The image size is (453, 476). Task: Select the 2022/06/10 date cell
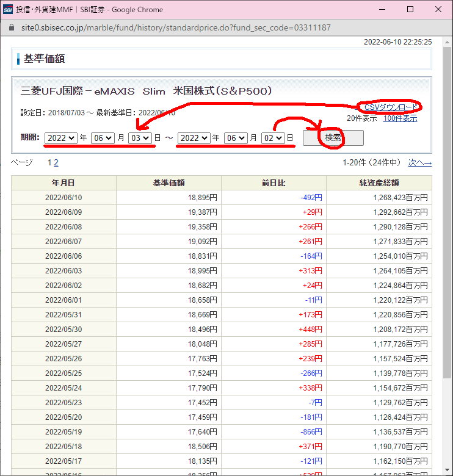[63, 198]
